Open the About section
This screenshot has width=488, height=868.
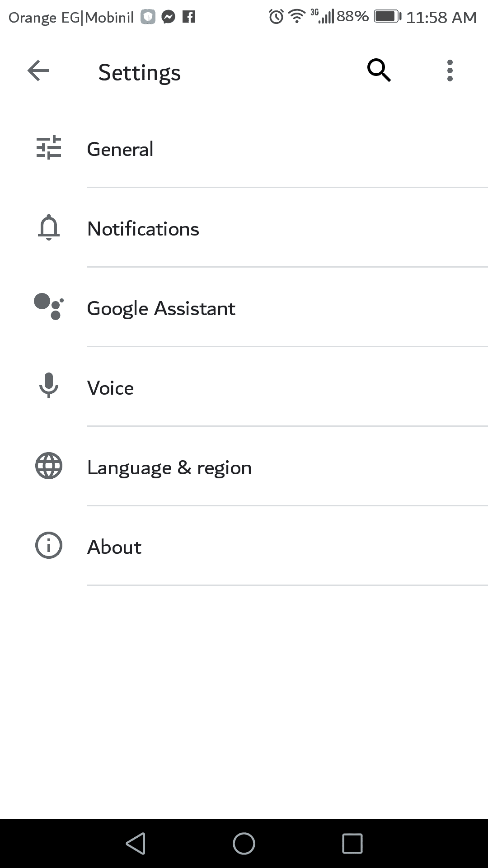pyautogui.click(x=114, y=547)
